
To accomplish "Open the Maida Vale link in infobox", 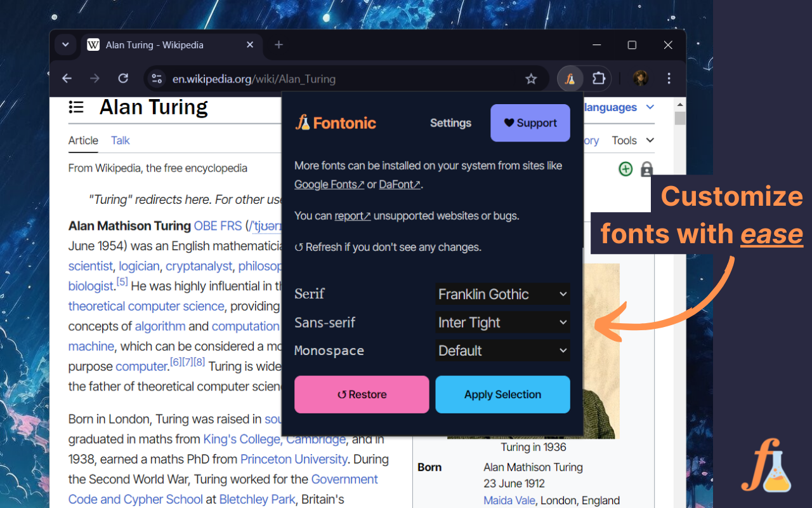I will 509,500.
